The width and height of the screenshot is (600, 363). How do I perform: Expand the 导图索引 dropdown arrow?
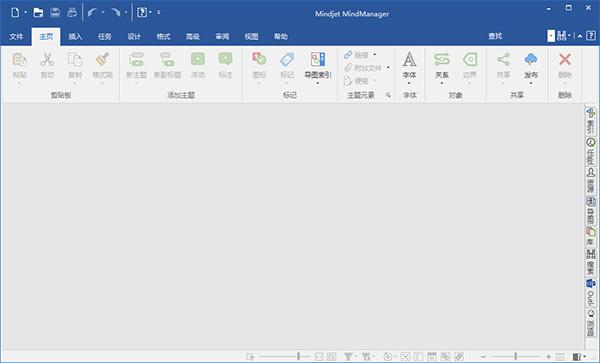tap(318, 83)
